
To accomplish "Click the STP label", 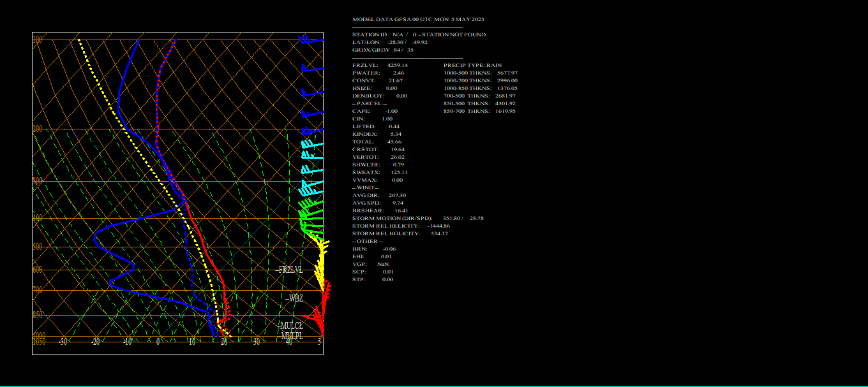I will click(358, 279).
